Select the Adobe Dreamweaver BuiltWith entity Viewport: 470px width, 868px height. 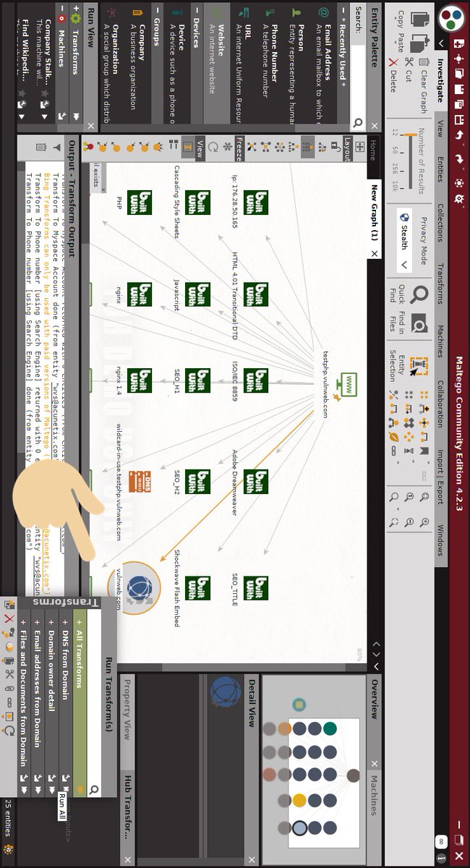coord(256,482)
